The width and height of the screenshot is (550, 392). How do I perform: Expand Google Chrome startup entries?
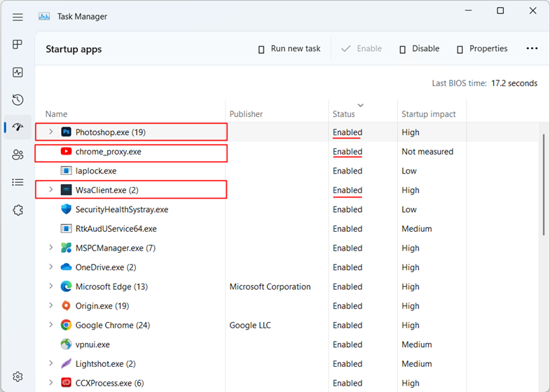click(x=50, y=325)
